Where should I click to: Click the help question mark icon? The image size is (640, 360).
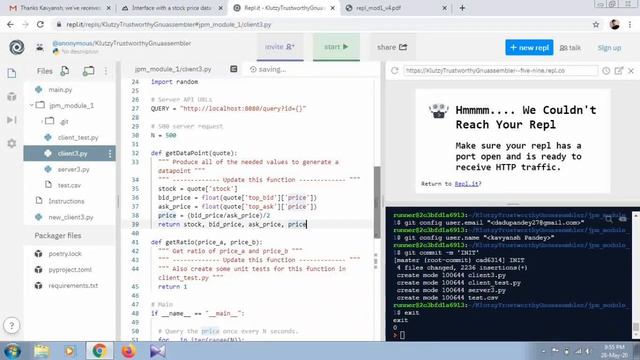click(11, 325)
